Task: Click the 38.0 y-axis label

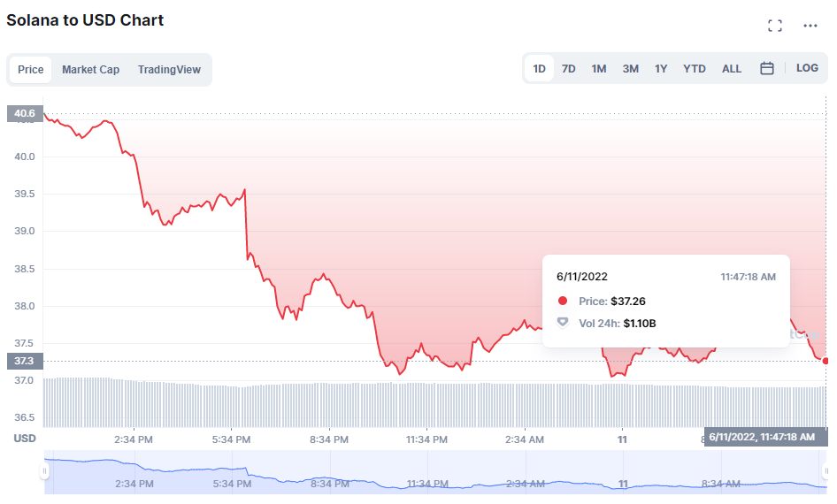Action: pyautogui.click(x=25, y=306)
